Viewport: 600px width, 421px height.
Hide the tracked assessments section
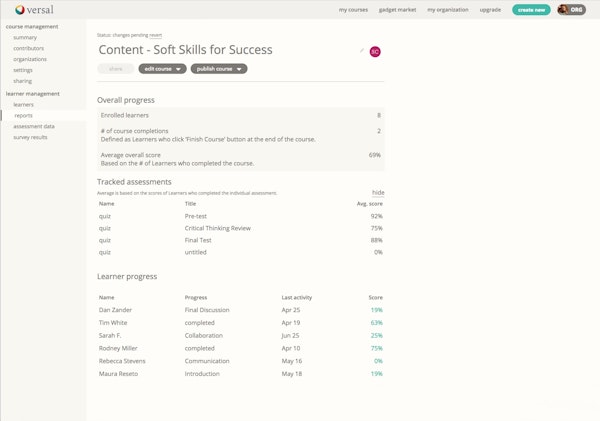click(377, 192)
